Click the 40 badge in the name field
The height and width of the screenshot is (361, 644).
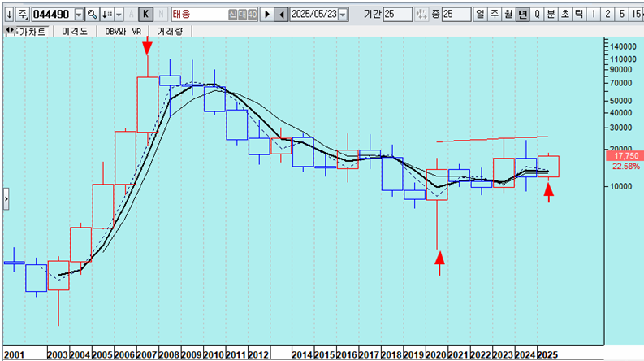pos(253,15)
